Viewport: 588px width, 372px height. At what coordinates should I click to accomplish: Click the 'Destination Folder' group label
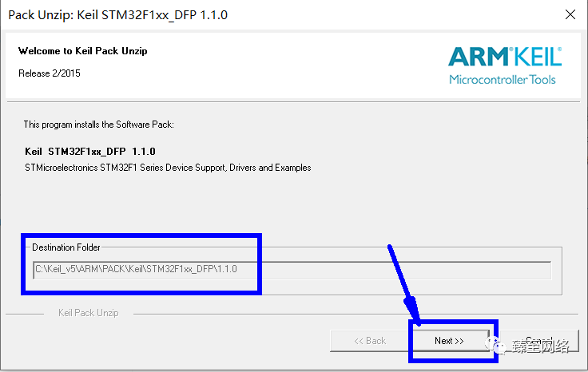click(66, 247)
